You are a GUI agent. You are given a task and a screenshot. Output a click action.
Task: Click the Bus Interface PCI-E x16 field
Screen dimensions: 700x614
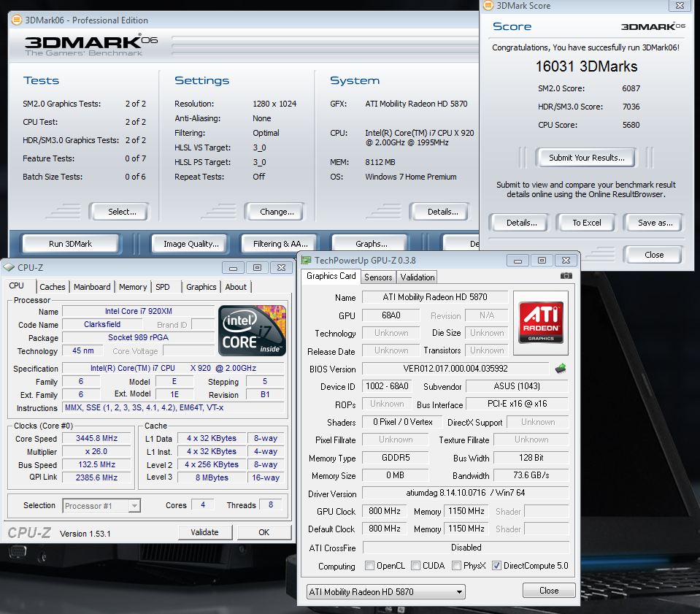pyautogui.click(x=517, y=404)
